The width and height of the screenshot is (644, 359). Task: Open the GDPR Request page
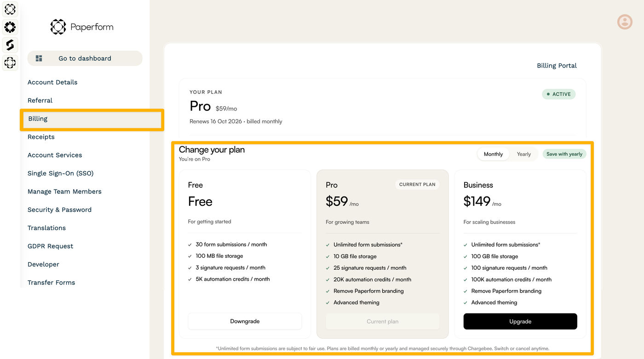pyautogui.click(x=50, y=246)
